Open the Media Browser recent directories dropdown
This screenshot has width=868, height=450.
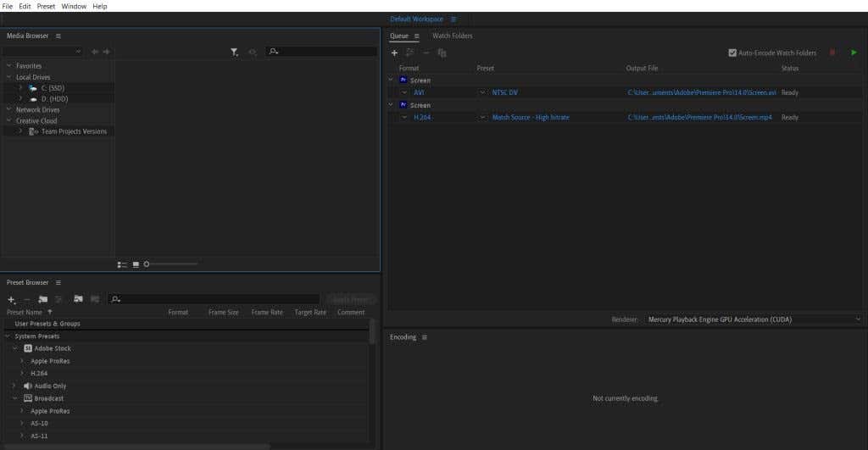point(42,52)
